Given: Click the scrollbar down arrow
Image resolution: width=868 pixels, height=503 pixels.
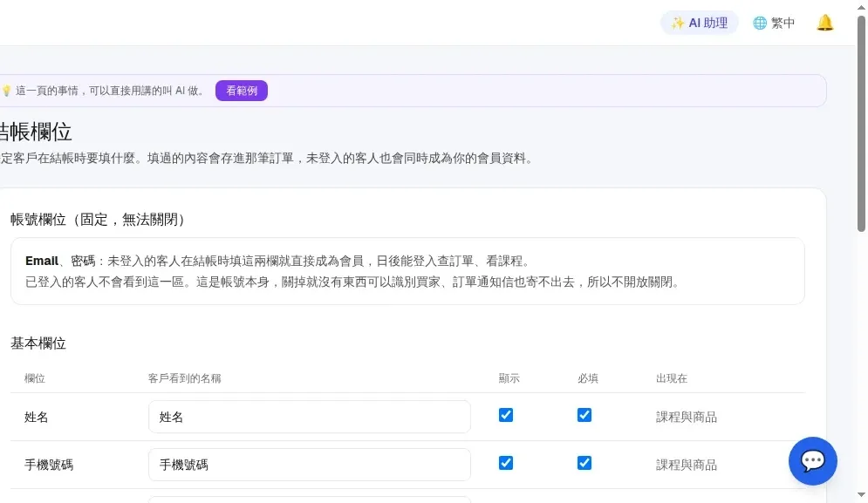Looking at the screenshot, I should (861, 494).
